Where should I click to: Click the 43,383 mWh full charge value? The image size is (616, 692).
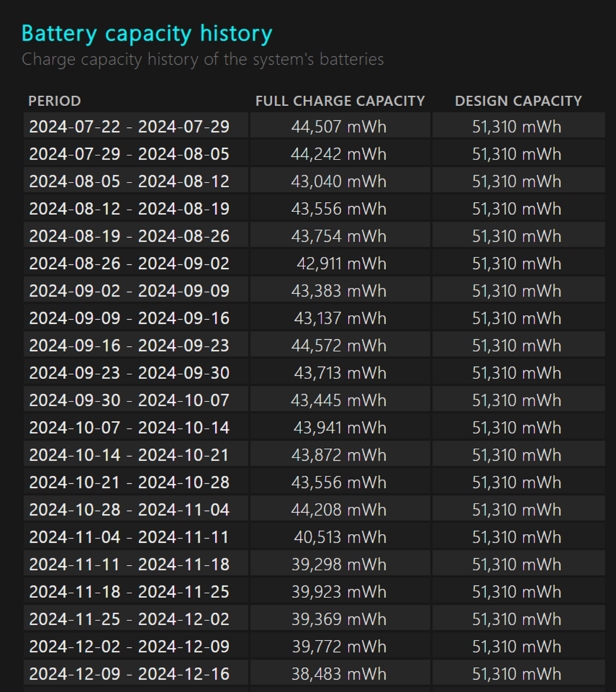[339, 291]
